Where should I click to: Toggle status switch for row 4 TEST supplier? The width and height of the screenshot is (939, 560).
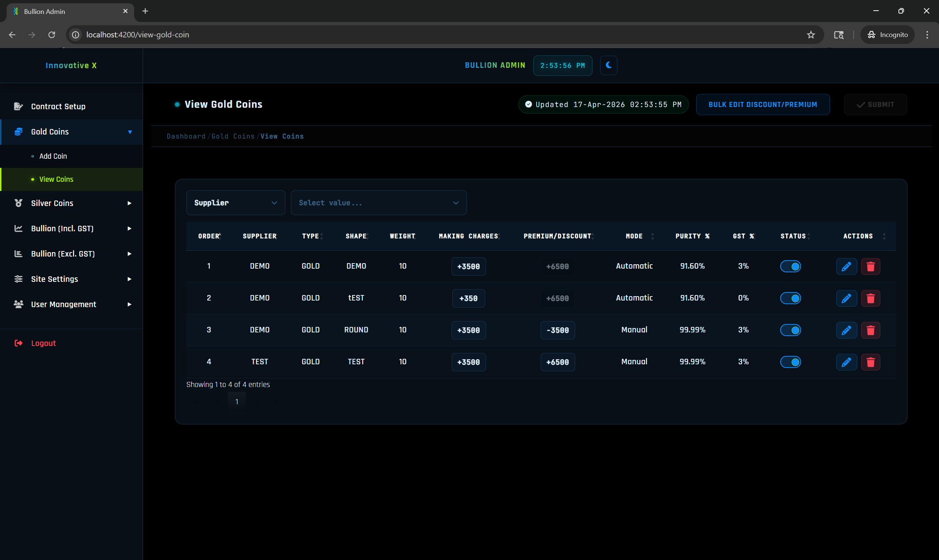point(790,362)
